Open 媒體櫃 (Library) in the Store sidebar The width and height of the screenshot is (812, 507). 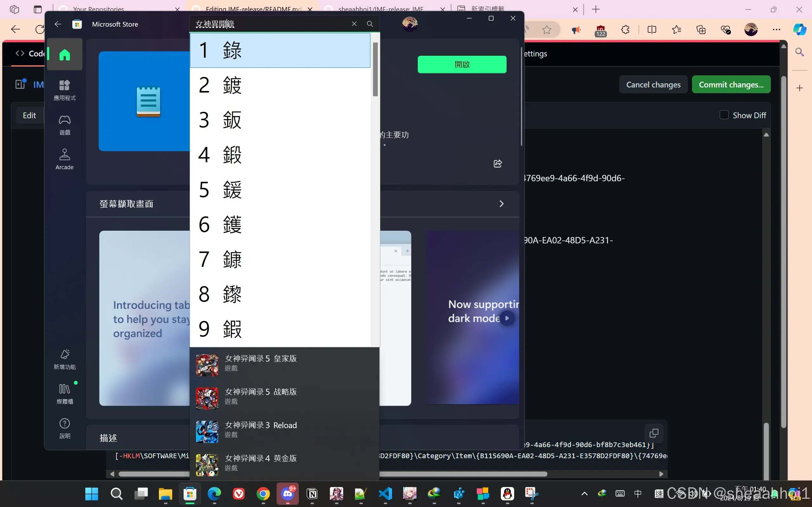click(x=64, y=393)
